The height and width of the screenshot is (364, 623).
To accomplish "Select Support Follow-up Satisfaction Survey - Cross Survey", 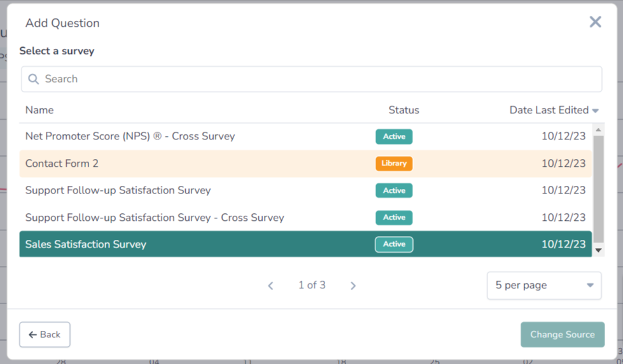I will tap(305, 218).
